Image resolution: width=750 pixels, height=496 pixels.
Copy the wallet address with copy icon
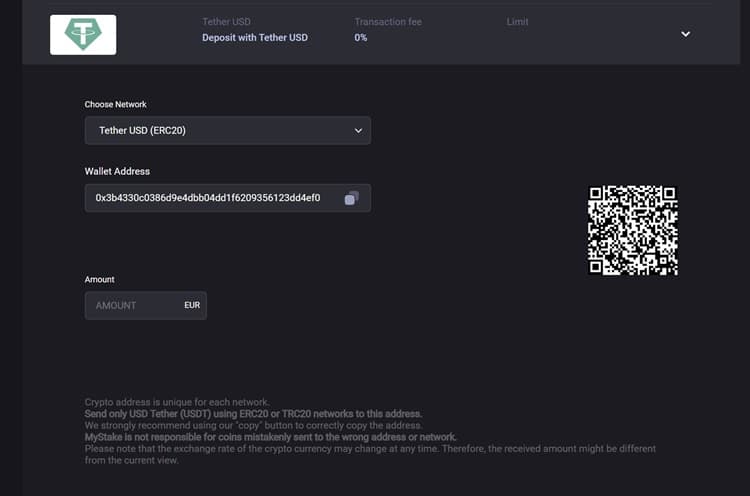point(352,198)
